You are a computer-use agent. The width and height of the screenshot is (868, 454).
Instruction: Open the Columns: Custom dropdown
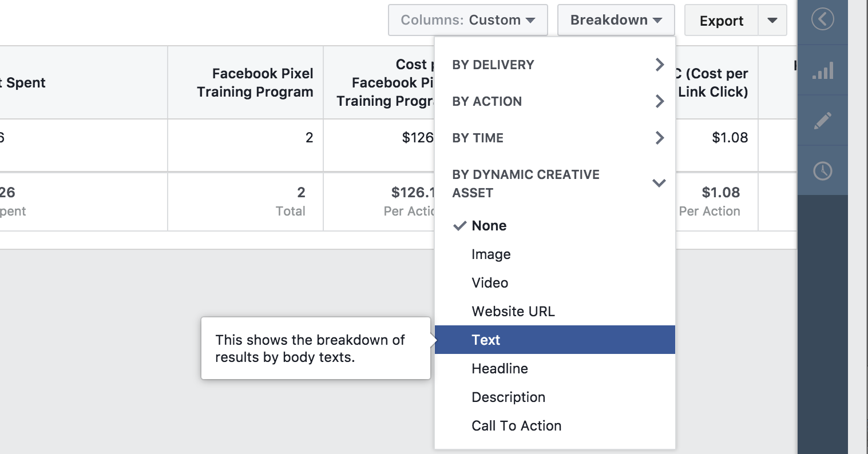(x=467, y=19)
